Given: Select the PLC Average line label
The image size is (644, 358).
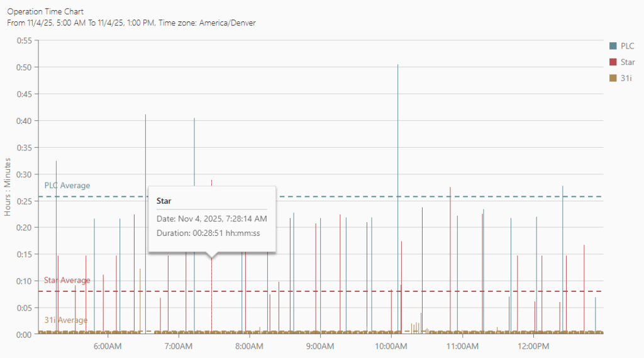Looking at the screenshot, I should 67,186.
